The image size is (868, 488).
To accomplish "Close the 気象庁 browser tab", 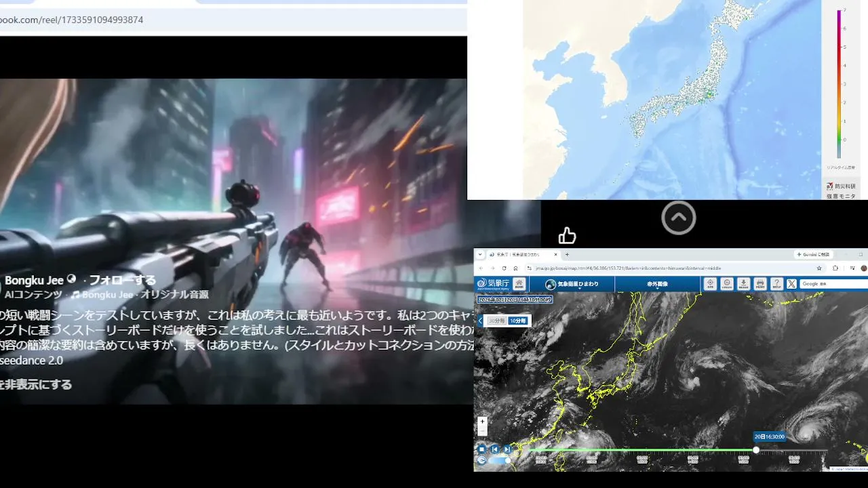I will [556, 255].
